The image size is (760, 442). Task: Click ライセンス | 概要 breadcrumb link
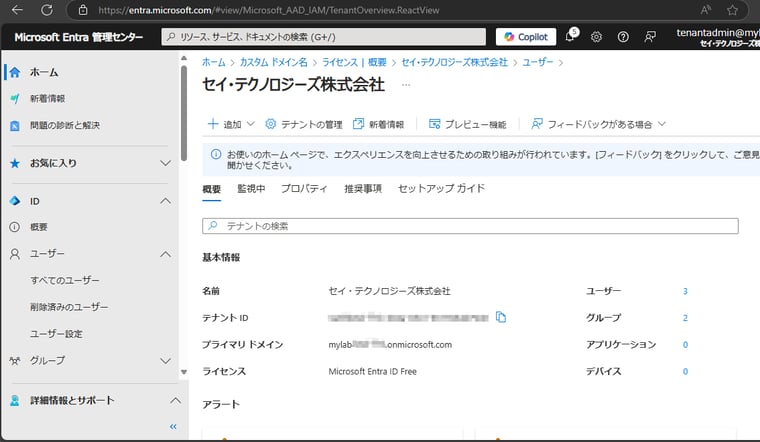click(354, 62)
